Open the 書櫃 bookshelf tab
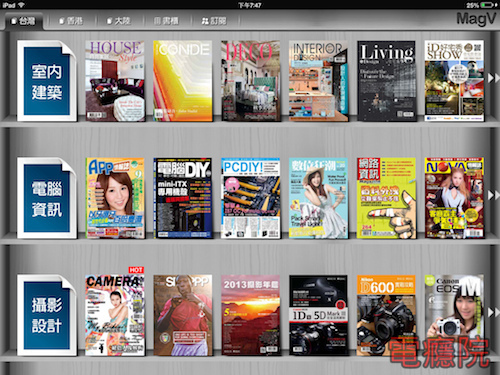Image resolution: width=500 pixels, height=375 pixels. (166, 21)
